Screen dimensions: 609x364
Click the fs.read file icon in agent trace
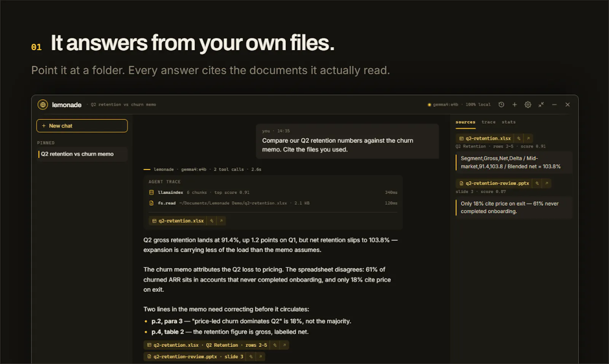[151, 203]
